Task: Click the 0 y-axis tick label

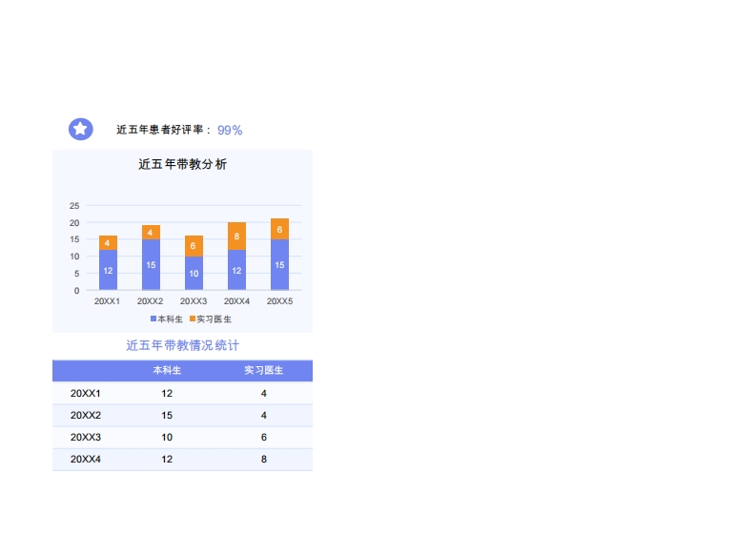Action: pyautogui.click(x=76, y=291)
